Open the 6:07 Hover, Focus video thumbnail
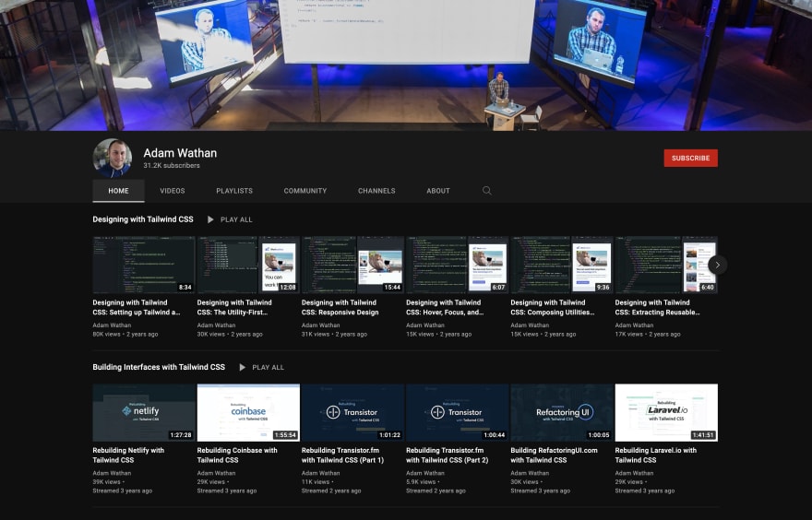The width and height of the screenshot is (812, 520). click(458, 265)
